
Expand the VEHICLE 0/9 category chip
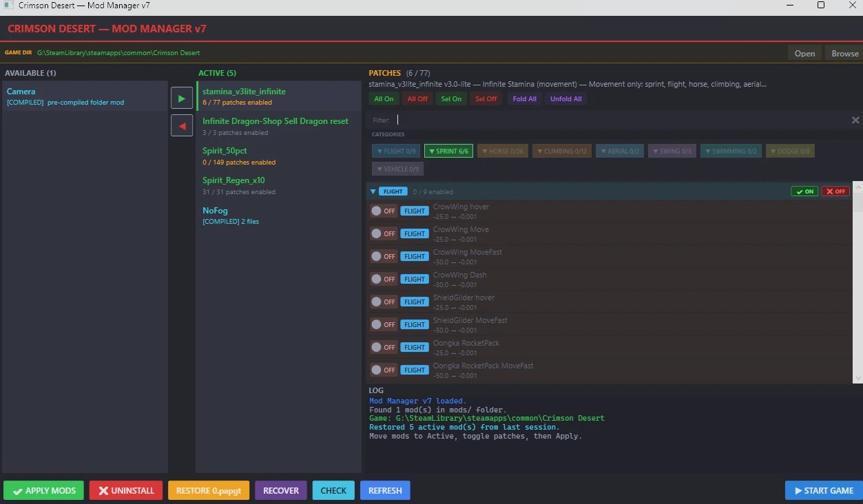(x=398, y=169)
